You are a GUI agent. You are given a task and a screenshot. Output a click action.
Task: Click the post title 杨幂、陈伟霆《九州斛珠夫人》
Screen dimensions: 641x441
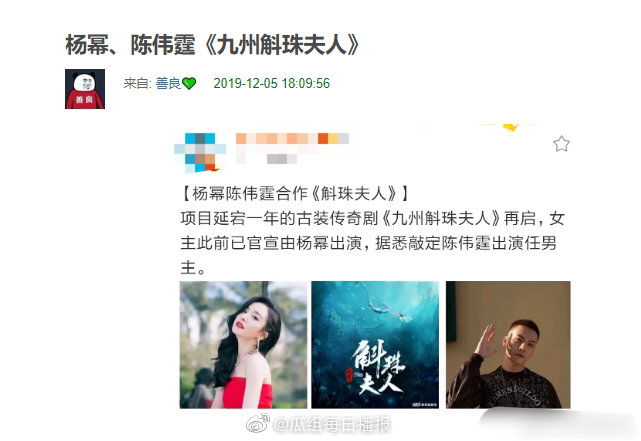pos(213,45)
